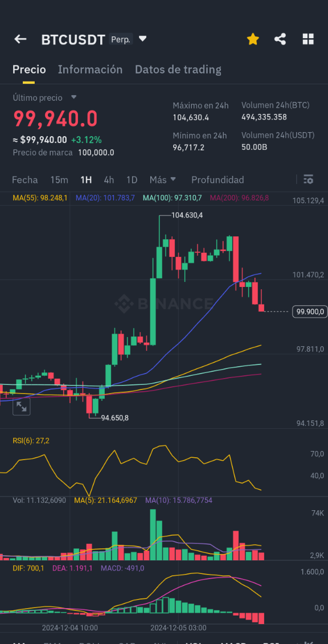Tap the Volumen 24h(BTC) value 494,335.358
This screenshot has width=328, height=644.
click(264, 117)
